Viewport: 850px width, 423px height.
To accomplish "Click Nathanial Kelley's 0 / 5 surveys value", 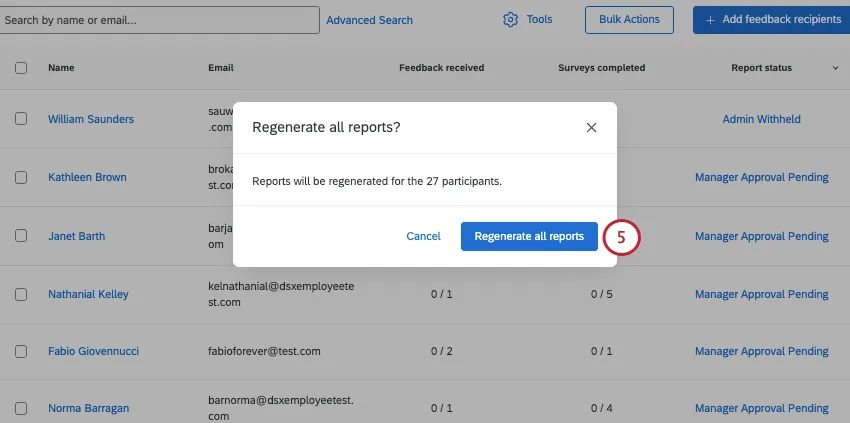I will point(602,294).
